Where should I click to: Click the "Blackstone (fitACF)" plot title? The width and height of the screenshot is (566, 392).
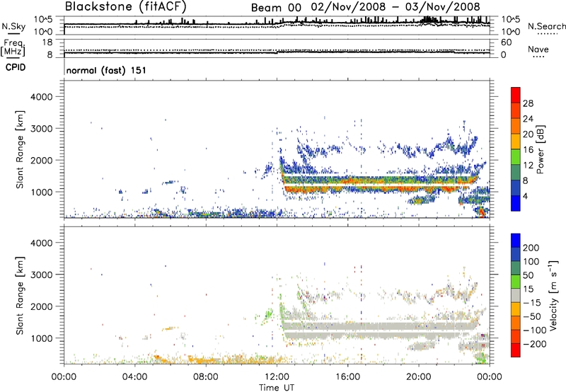pos(126,6)
